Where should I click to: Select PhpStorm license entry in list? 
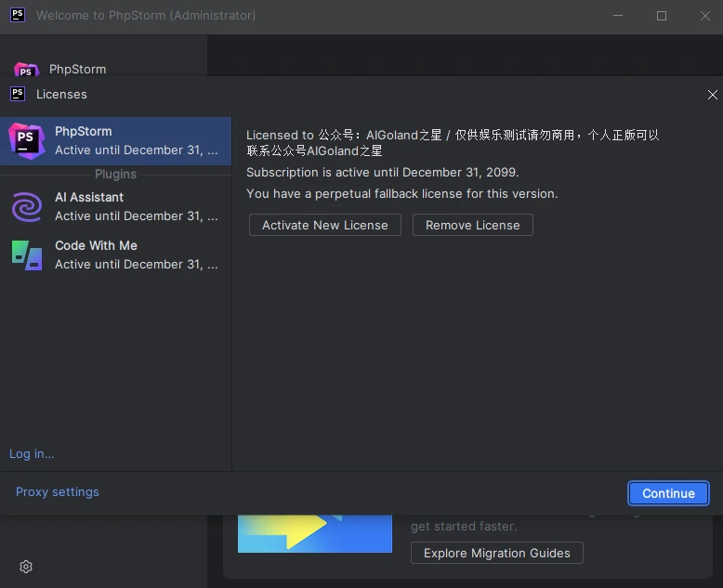tap(116, 141)
